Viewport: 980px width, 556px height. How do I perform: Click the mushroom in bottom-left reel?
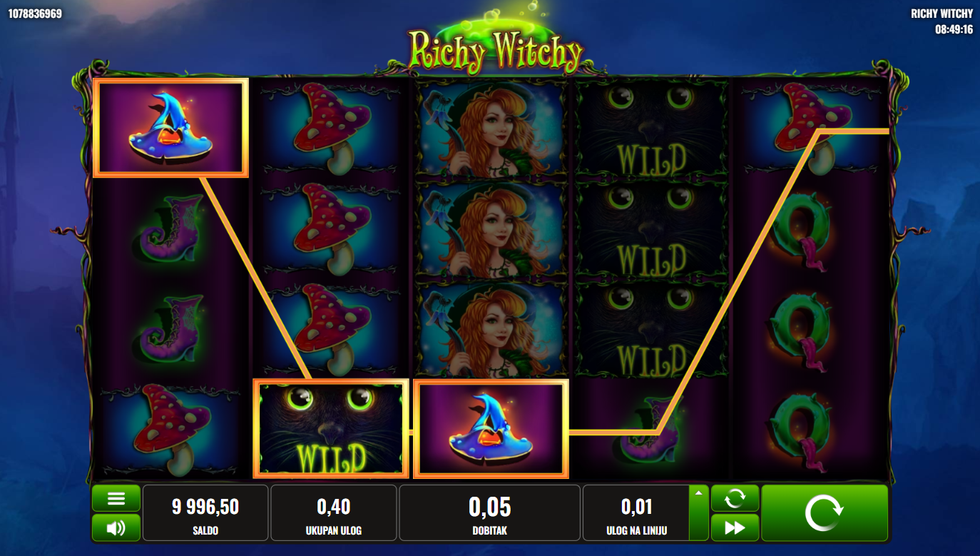click(x=171, y=428)
